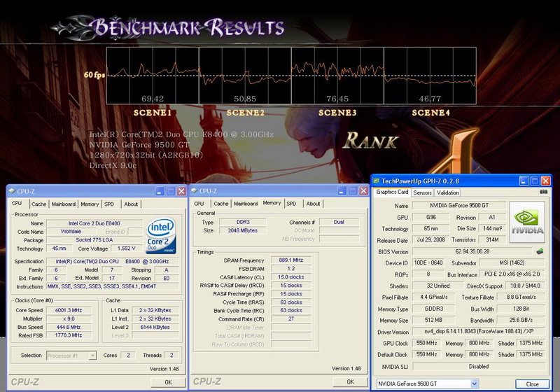Click the DRAM Frequency value 889.1 MHz
Screen dimensions: 560x392
point(291,260)
